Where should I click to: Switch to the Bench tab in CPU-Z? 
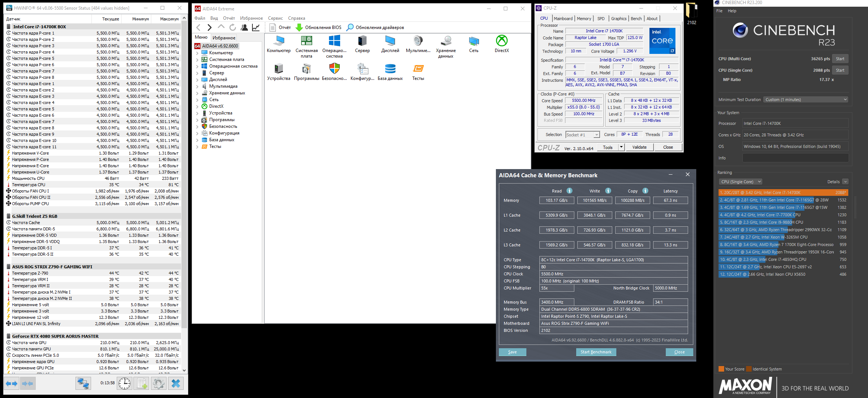pos(636,19)
